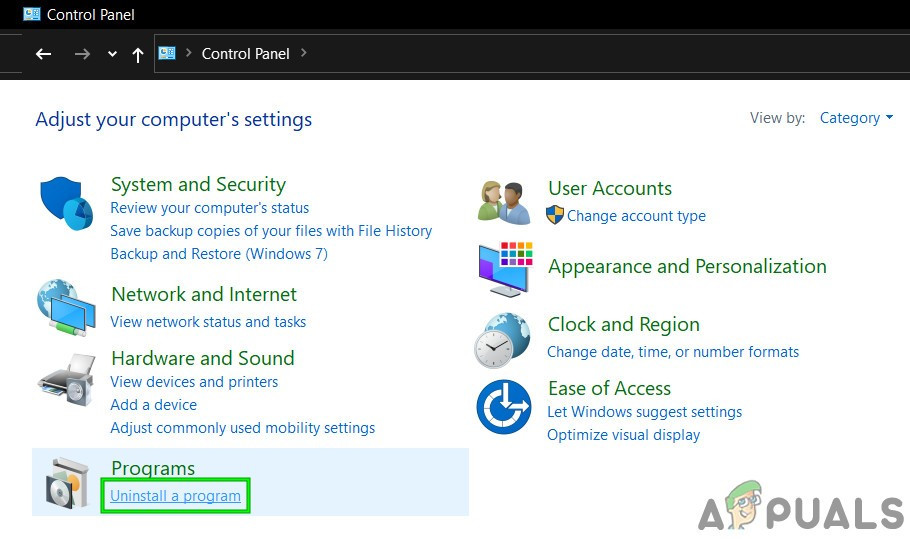Open the Clock and Region icon
This screenshot has height=539, width=910.
click(x=503, y=340)
